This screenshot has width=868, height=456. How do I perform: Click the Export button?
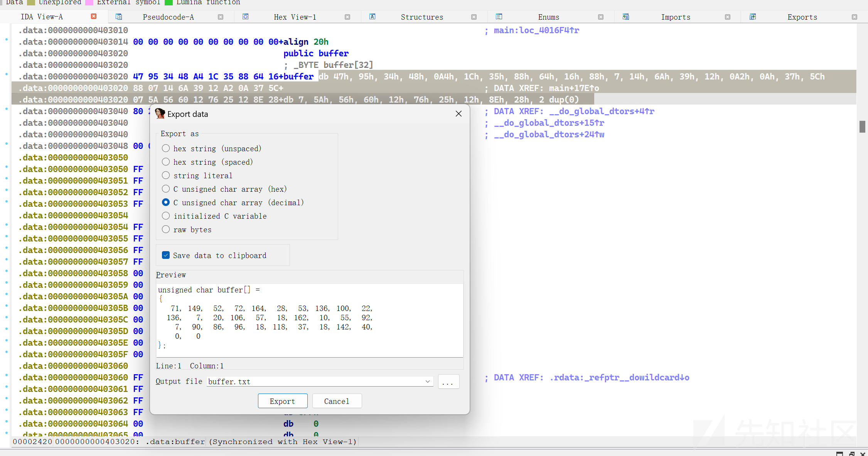[x=283, y=401]
